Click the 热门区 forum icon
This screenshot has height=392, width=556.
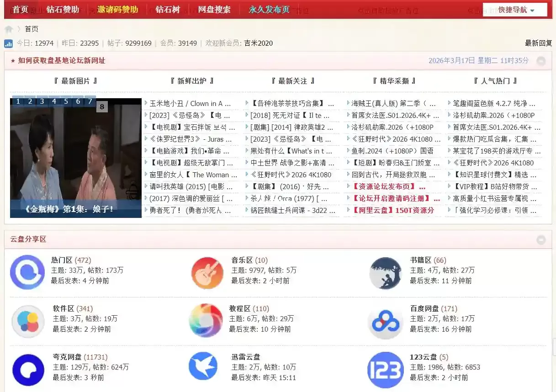(x=27, y=272)
